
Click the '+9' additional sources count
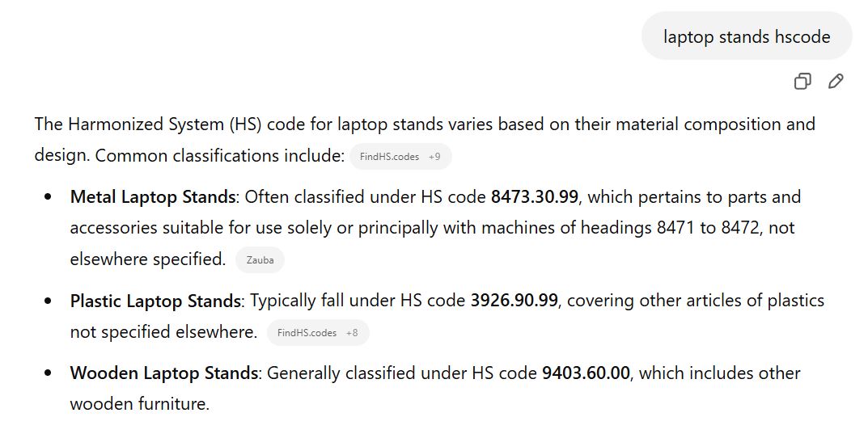coord(434,157)
